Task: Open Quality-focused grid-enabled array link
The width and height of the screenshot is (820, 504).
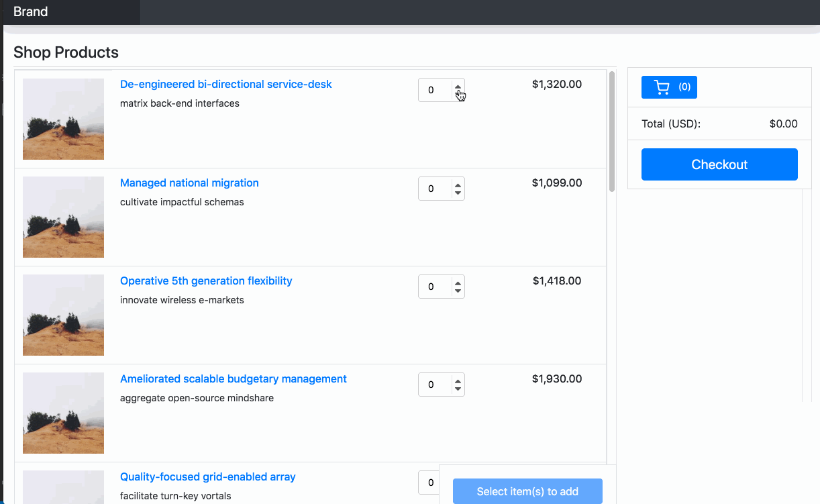Action: tap(208, 477)
